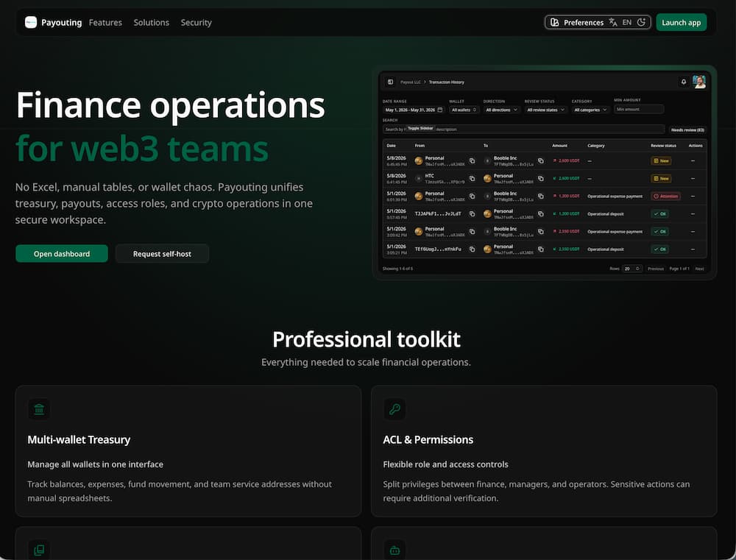This screenshot has width=736, height=560.
Task: Click the Open dashboard button
Action: [x=62, y=253]
